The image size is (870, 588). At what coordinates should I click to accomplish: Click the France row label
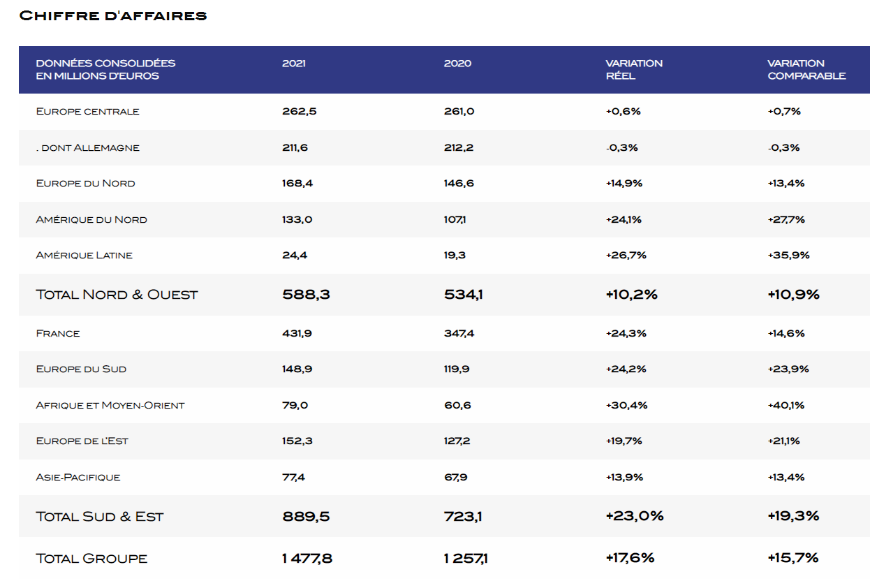58,334
